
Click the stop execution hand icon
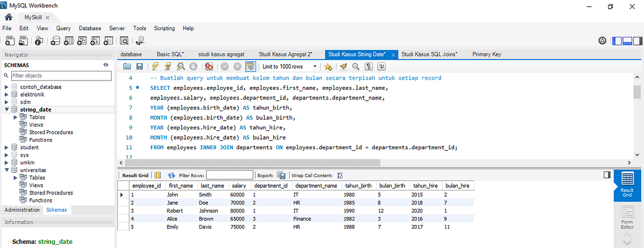coord(193,67)
